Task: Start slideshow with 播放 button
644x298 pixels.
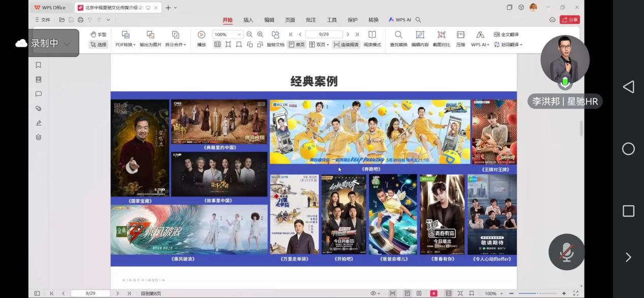Action: click(201, 39)
